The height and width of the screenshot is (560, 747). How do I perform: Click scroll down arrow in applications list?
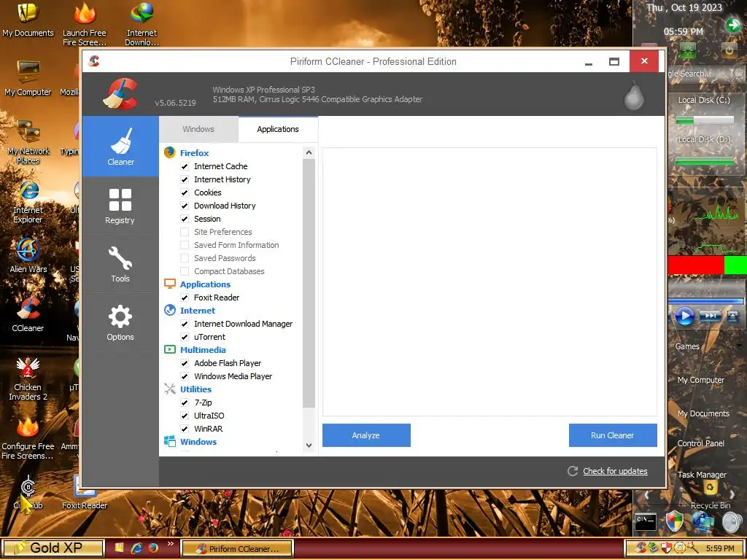309,446
